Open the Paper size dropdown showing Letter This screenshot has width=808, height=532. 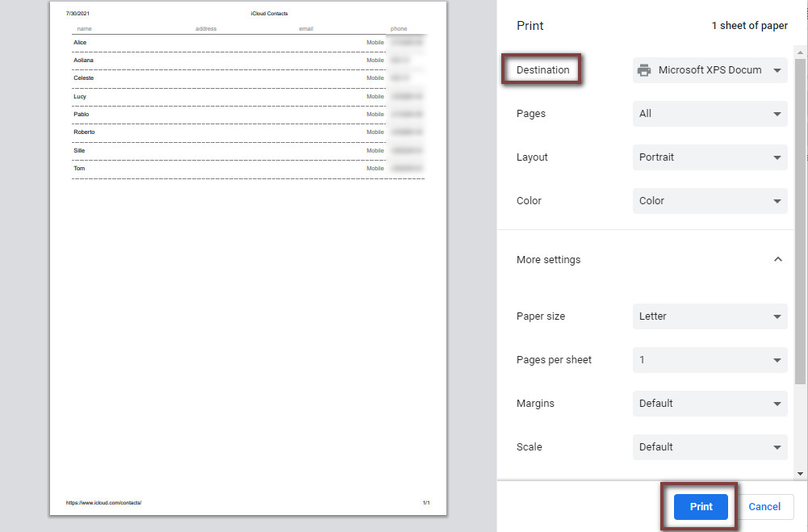click(710, 316)
